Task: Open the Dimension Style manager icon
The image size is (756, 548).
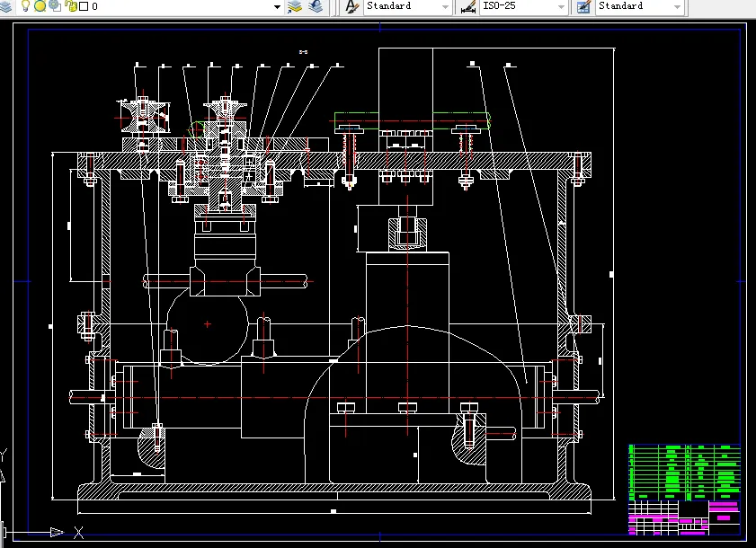Action: (x=467, y=6)
